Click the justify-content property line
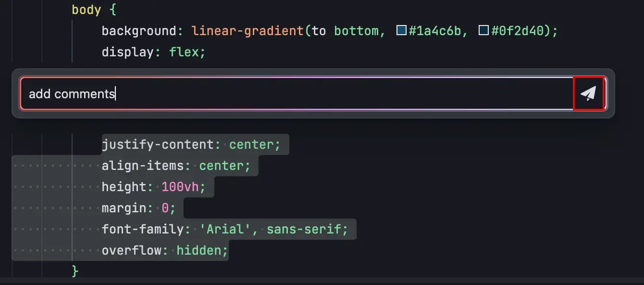This screenshot has height=285, width=644. (191, 144)
